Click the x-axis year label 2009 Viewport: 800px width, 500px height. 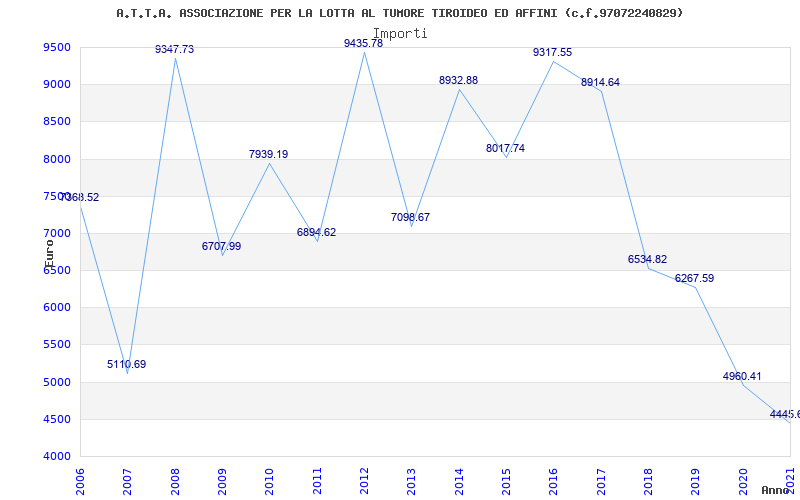(222, 481)
